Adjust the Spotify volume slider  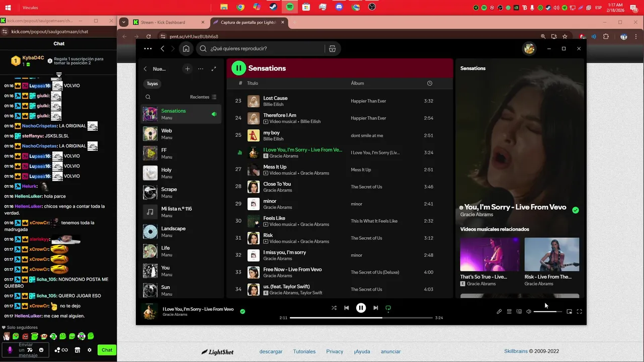pyautogui.click(x=548, y=312)
